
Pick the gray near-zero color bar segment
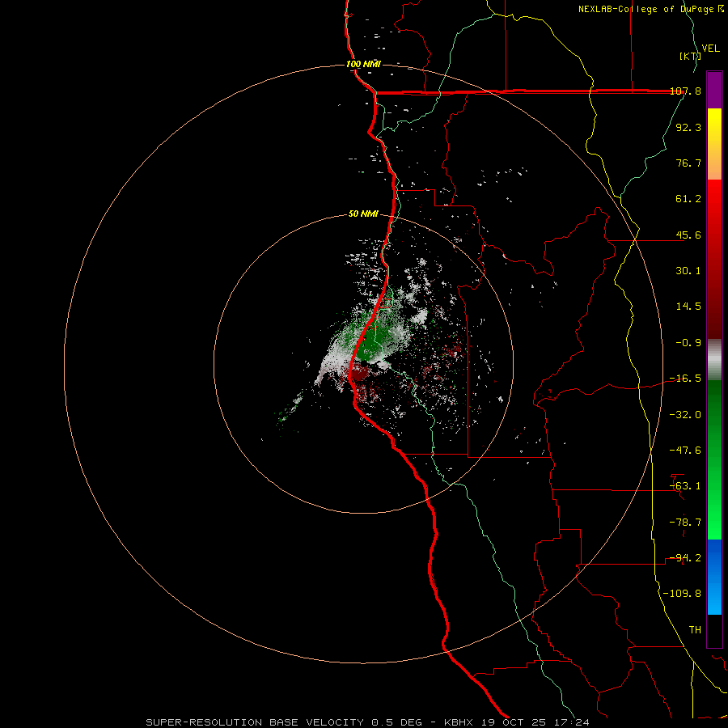point(714,360)
